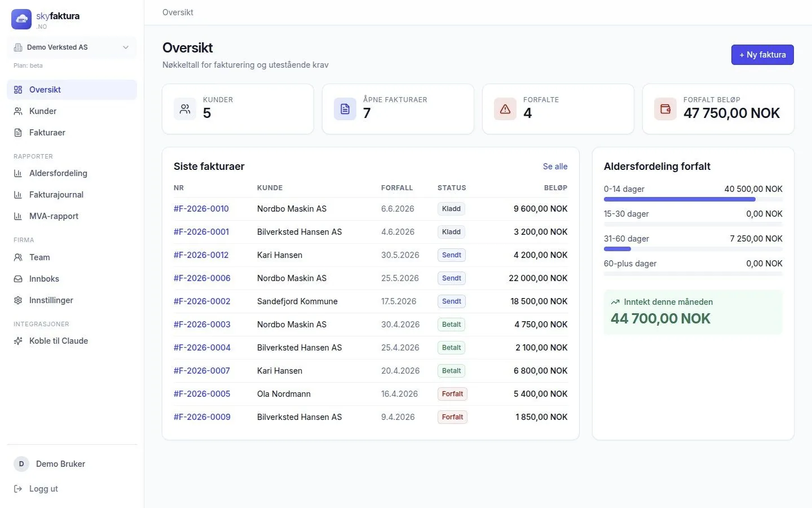The height and width of the screenshot is (508, 812).
Task: Click the Ny faktura button
Action: pyautogui.click(x=762, y=55)
